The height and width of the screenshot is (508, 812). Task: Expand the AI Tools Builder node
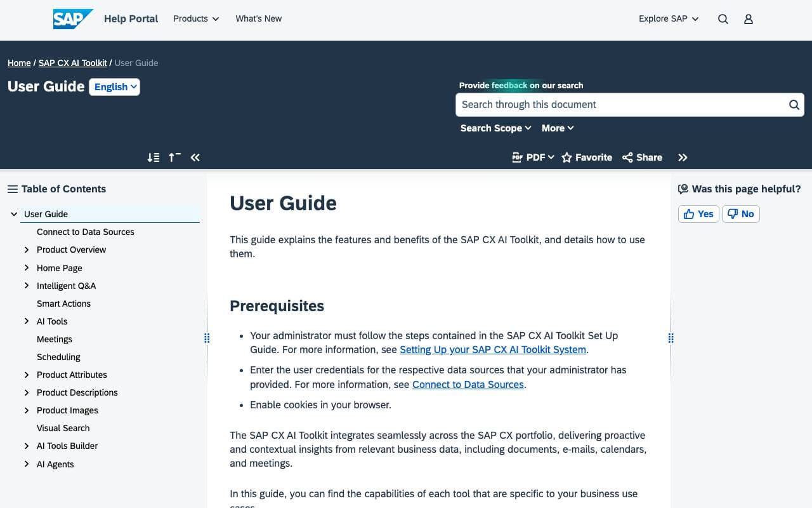[x=27, y=446]
